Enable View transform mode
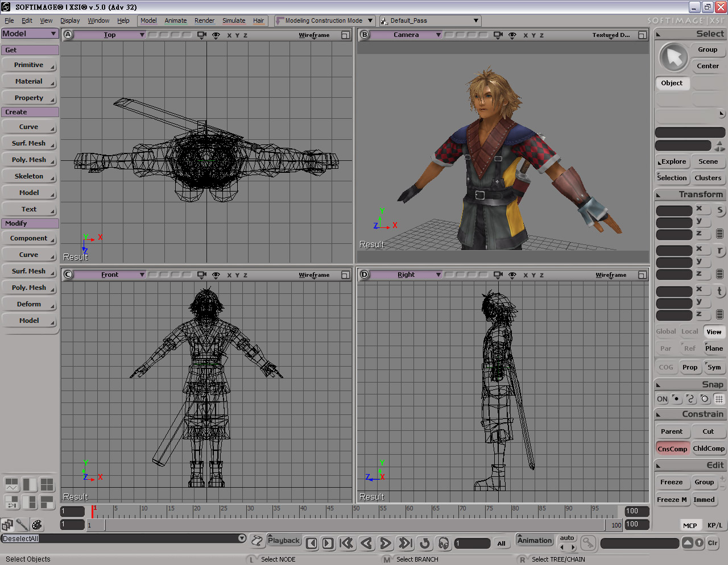 tap(714, 332)
